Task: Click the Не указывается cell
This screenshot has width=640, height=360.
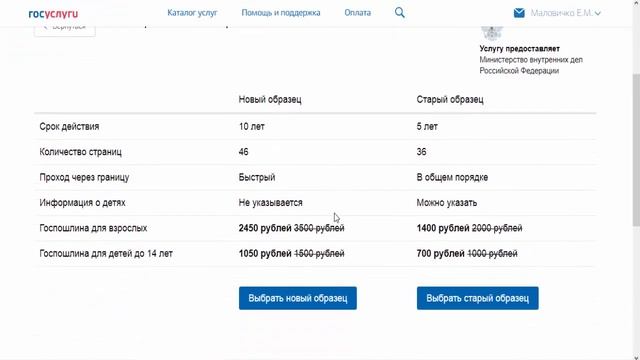Action: [270, 202]
